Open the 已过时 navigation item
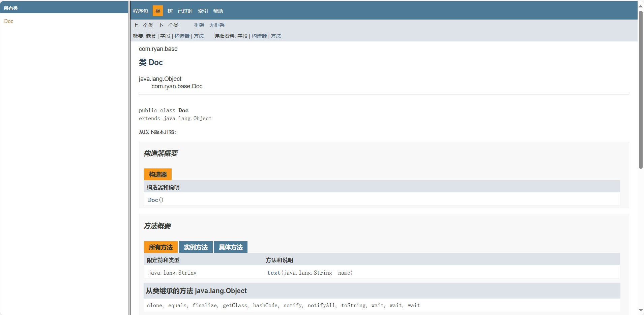Viewport: 644px width, 315px height. (185, 11)
